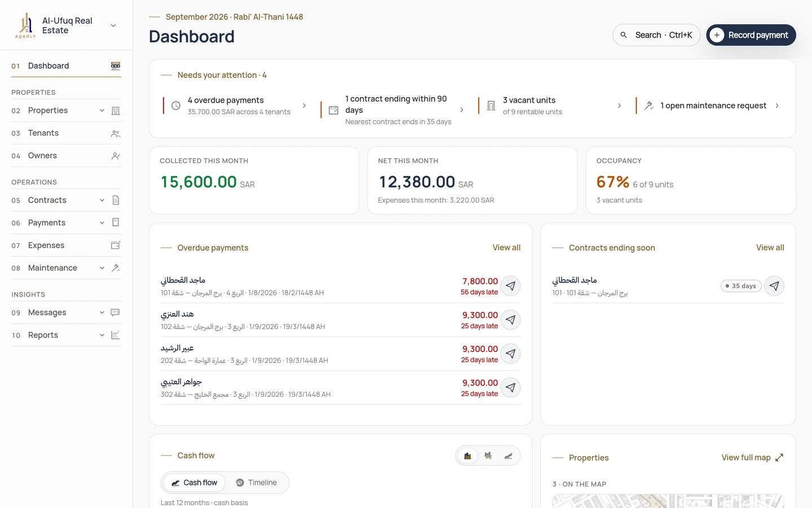Send reminder for هند العنزي overdue payment
Image resolution: width=812 pixels, height=508 pixels.
click(x=510, y=320)
